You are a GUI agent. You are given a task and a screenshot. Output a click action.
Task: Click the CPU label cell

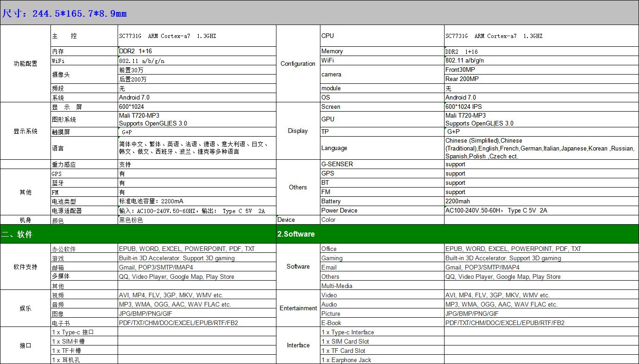382,36
